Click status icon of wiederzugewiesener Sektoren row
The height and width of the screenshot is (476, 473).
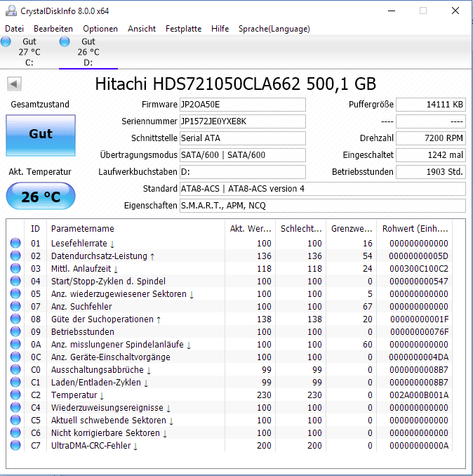[15, 294]
